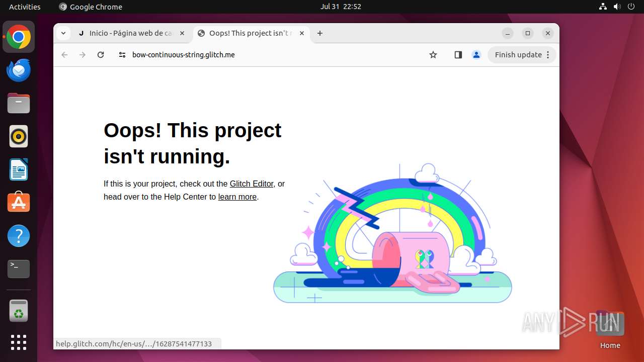
Task: Show all applications grid
Action: (x=19, y=342)
